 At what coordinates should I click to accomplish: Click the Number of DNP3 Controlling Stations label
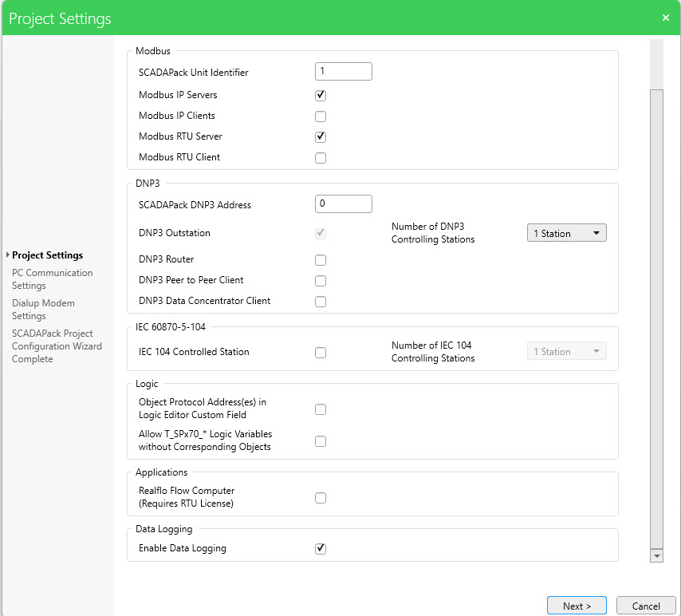click(432, 233)
